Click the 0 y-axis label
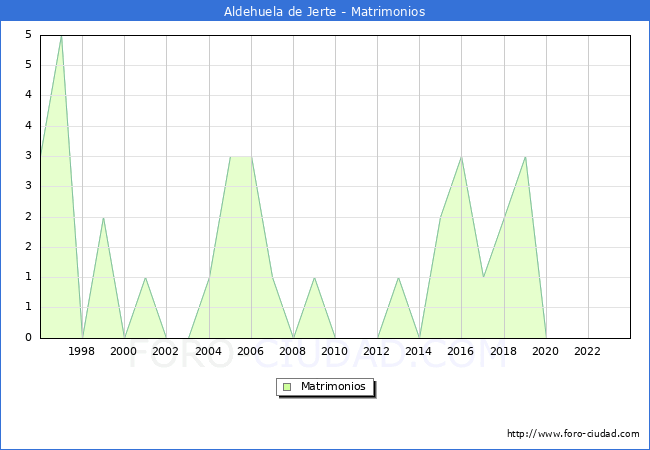The image size is (650, 450). click(28, 337)
